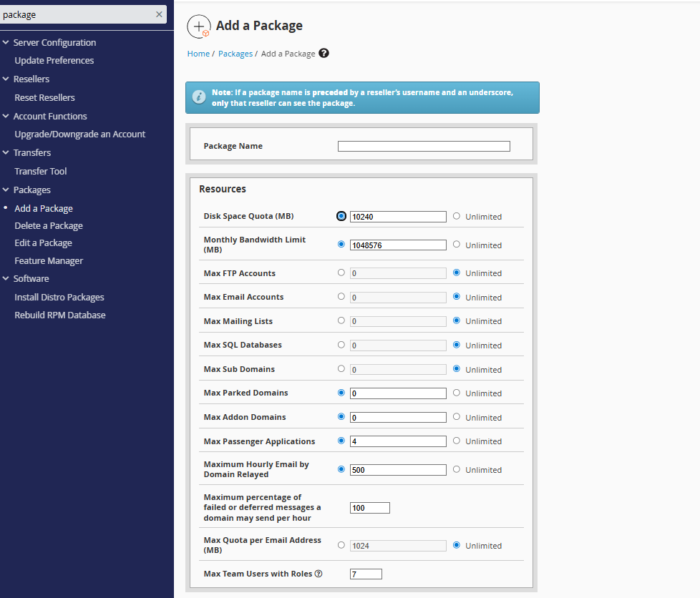Click the info icon in the note banner
Image resolution: width=700 pixels, height=598 pixels.
point(199,98)
